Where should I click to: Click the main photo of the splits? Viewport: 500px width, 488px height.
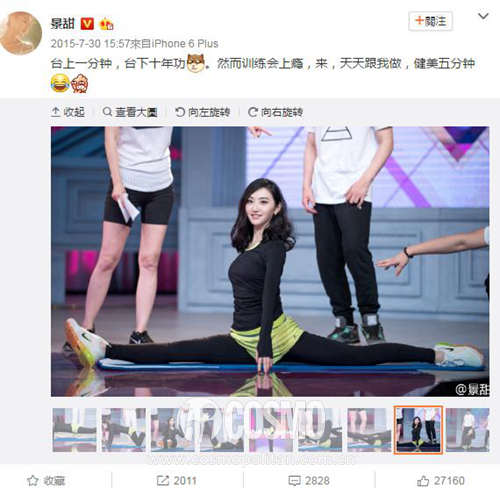270,261
